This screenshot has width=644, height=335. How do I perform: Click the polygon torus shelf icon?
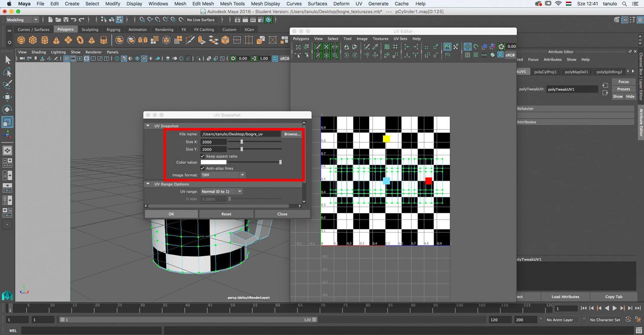80,40
